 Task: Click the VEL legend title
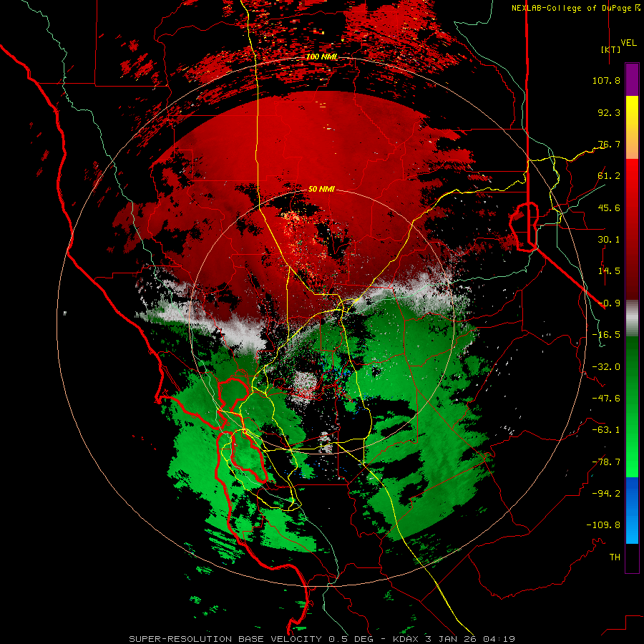pyautogui.click(x=628, y=43)
